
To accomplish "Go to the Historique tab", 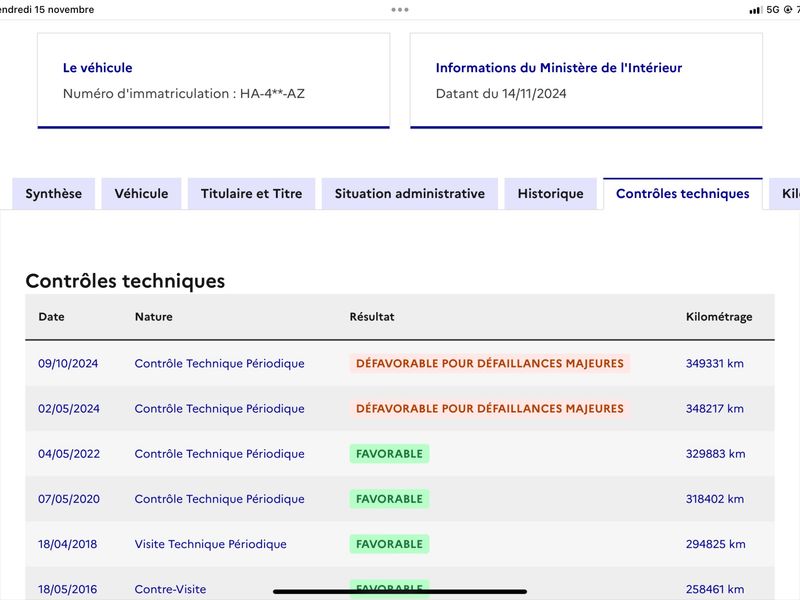I will click(x=551, y=194).
